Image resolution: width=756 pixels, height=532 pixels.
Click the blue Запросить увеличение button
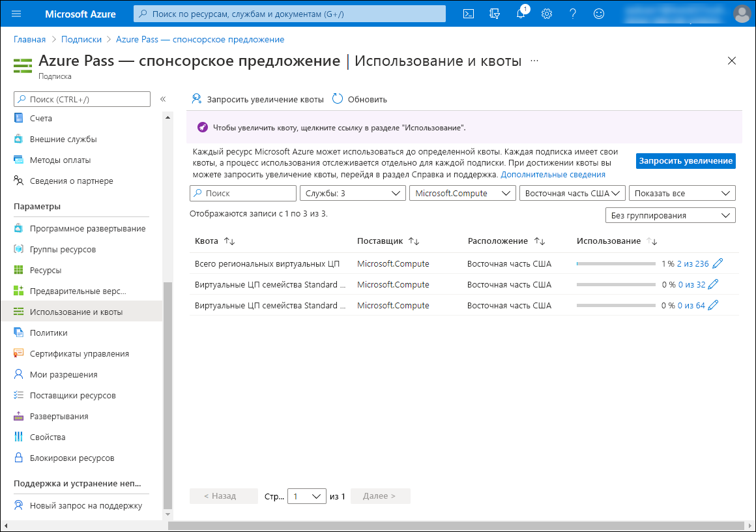click(x=686, y=160)
